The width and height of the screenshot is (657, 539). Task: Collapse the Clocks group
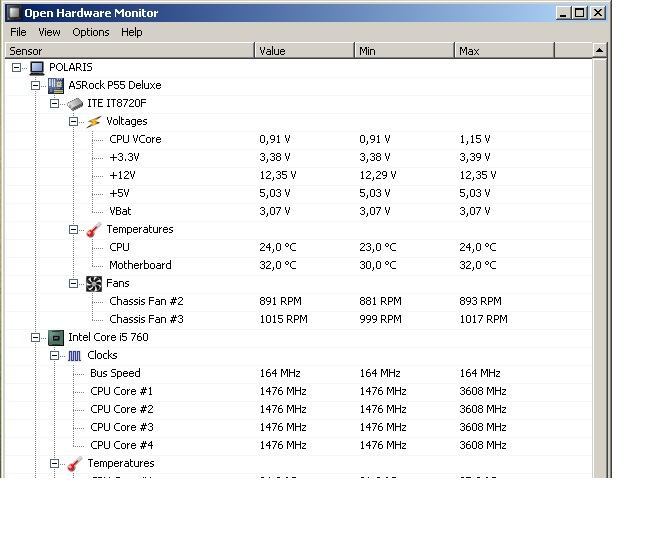pyautogui.click(x=54, y=355)
